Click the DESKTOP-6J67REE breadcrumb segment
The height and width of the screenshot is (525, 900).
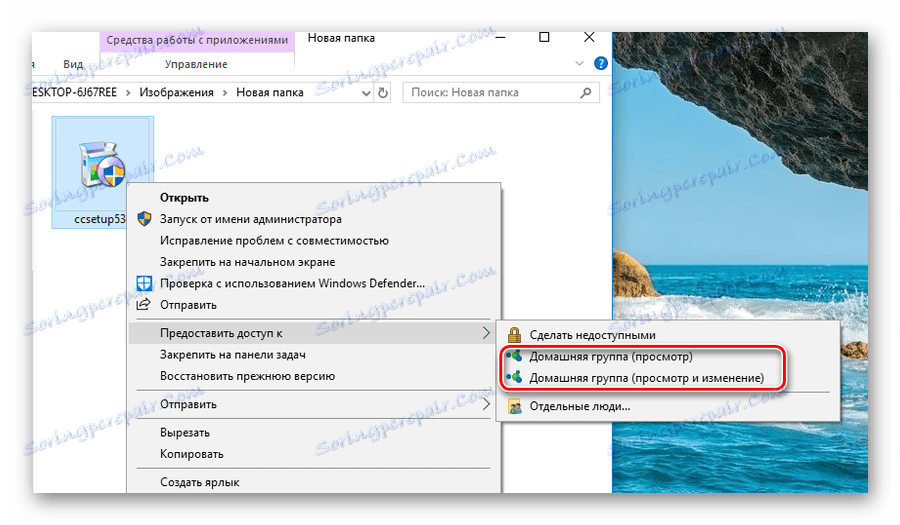tap(75, 92)
